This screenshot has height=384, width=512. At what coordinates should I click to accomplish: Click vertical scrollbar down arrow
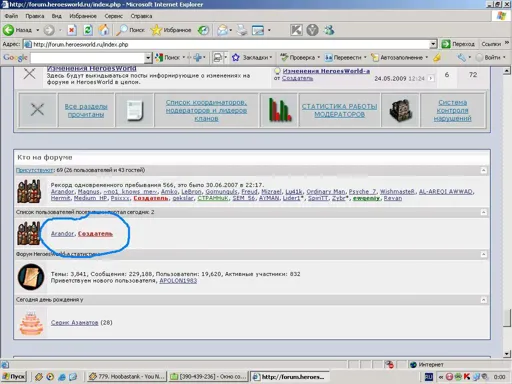507,354
